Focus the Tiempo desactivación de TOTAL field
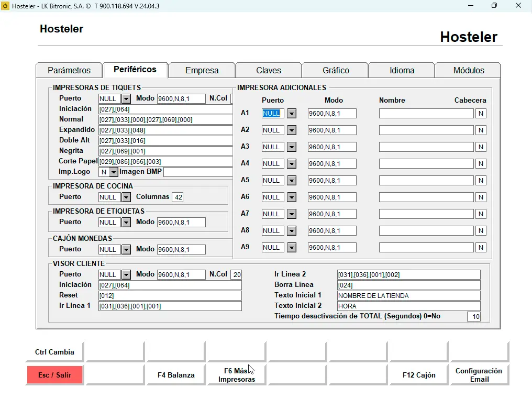 (x=474, y=317)
